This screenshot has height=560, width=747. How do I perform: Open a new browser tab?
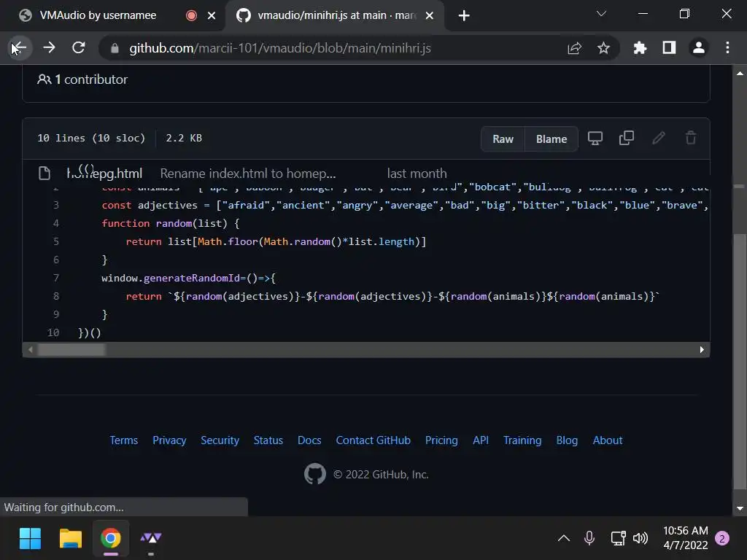click(x=464, y=16)
